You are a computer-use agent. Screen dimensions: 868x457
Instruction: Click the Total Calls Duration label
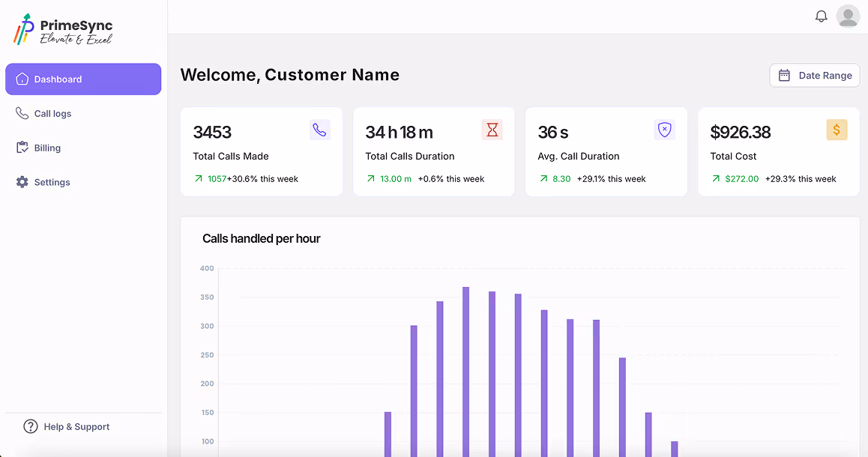pyautogui.click(x=410, y=157)
